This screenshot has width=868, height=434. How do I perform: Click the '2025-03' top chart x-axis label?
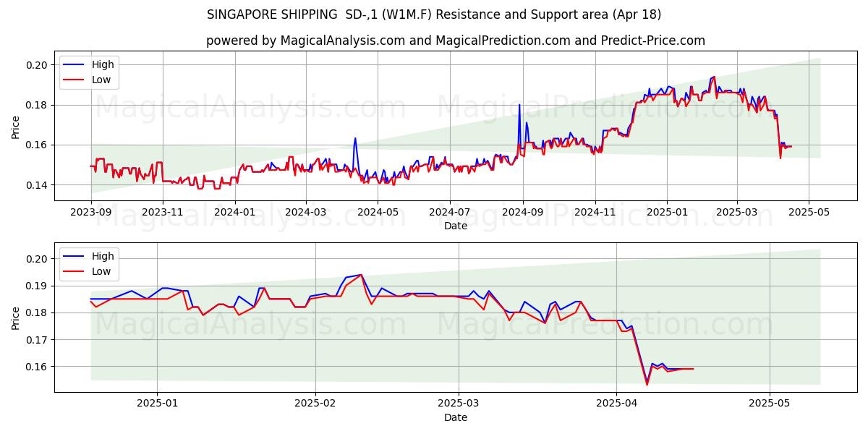(737, 212)
